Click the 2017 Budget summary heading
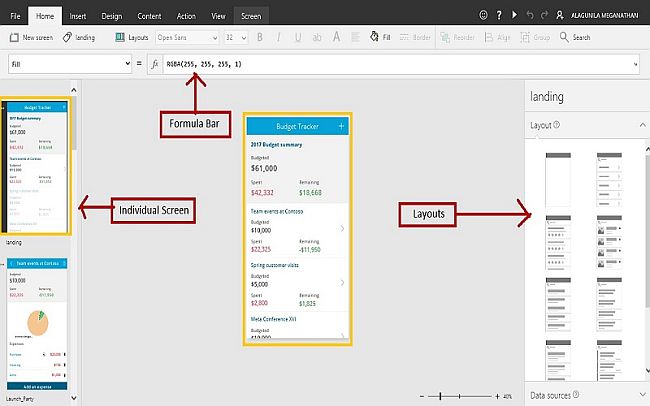Viewport: 650px width, 406px height. tap(276, 145)
